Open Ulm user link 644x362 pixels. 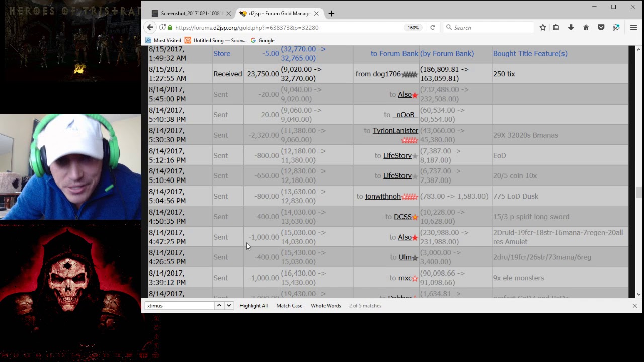click(x=405, y=257)
